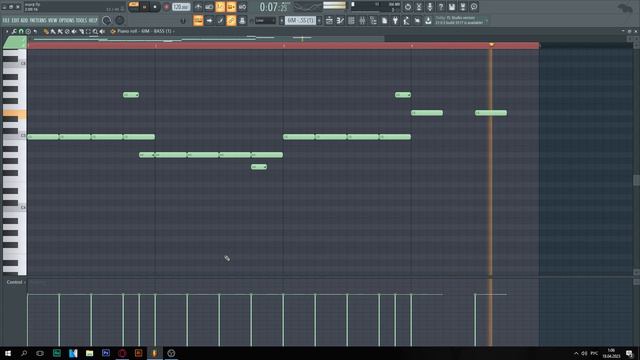Toggle the overdub/blend recording button
This screenshot has height=360, width=640.
231,7
